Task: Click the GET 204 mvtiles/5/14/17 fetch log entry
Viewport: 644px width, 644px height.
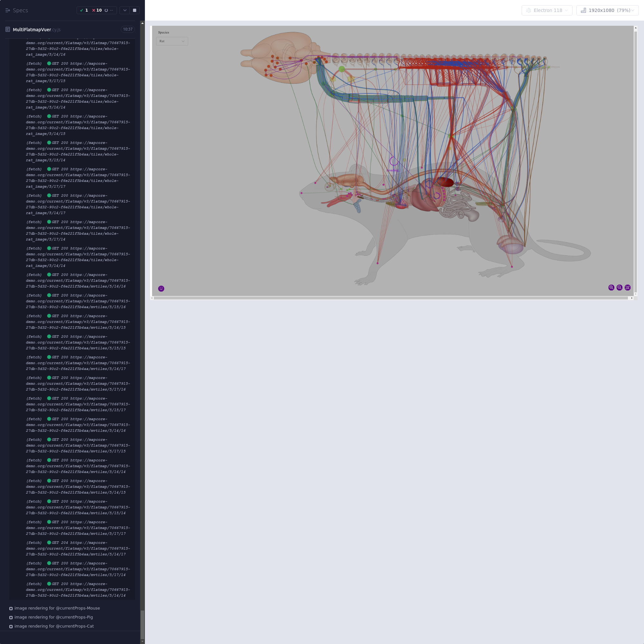Action: (x=78, y=548)
